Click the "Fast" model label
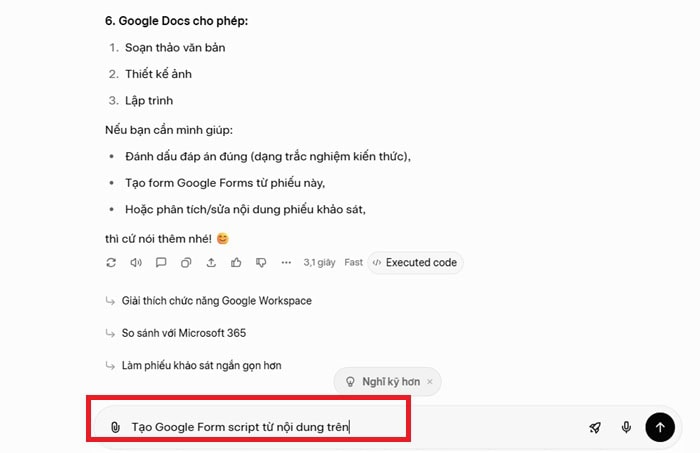Image resolution: width=700 pixels, height=453 pixels. point(353,263)
